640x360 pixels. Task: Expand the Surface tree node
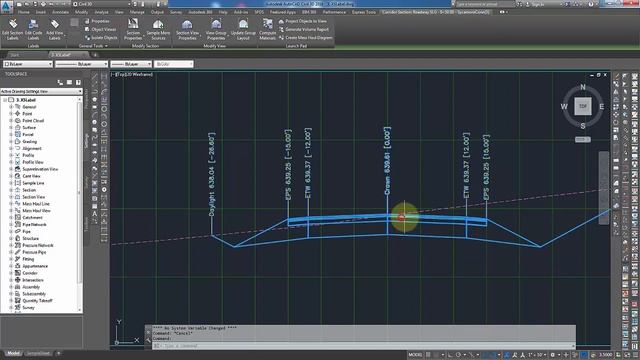tap(11, 127)
